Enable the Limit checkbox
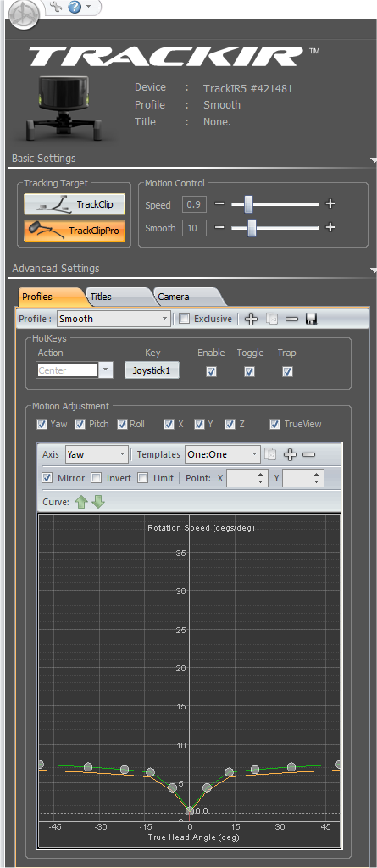 tap(143, 478)
